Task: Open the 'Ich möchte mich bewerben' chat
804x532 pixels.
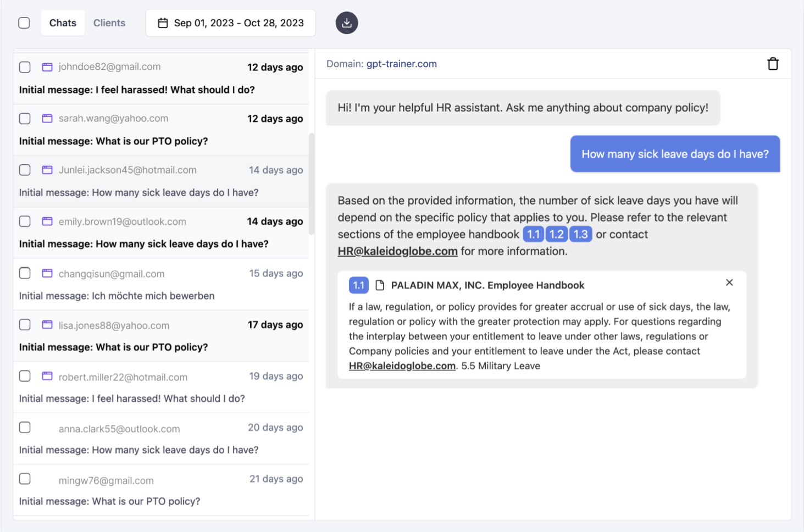Action: pos(161,285)
